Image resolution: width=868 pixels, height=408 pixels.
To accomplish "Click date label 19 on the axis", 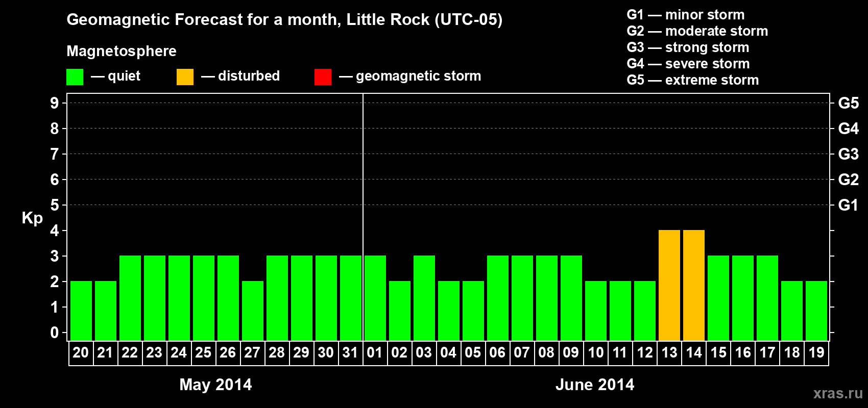I will pos(816,352).
